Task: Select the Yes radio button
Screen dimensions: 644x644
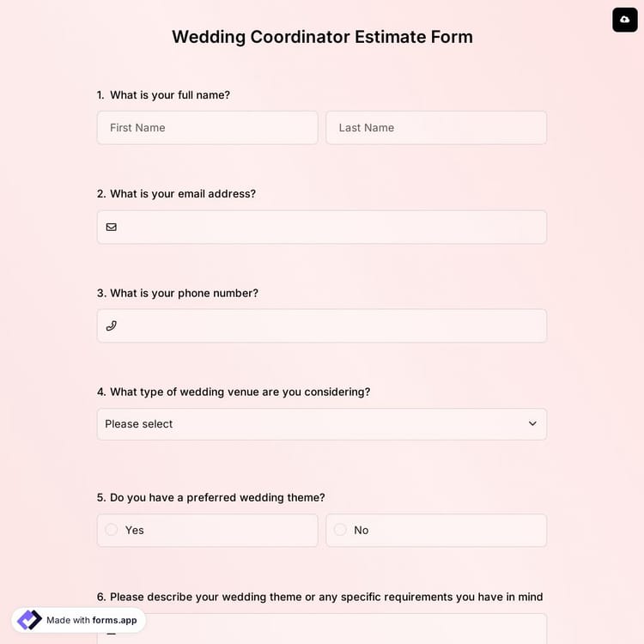Action: [112, 530]
